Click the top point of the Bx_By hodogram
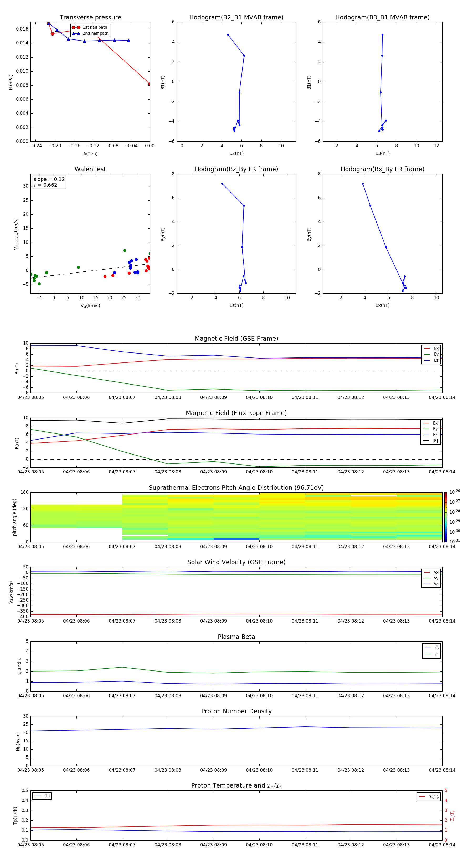The height and width of the screenshot is (868, 473). pyautogui.click(x=363, y=184)
